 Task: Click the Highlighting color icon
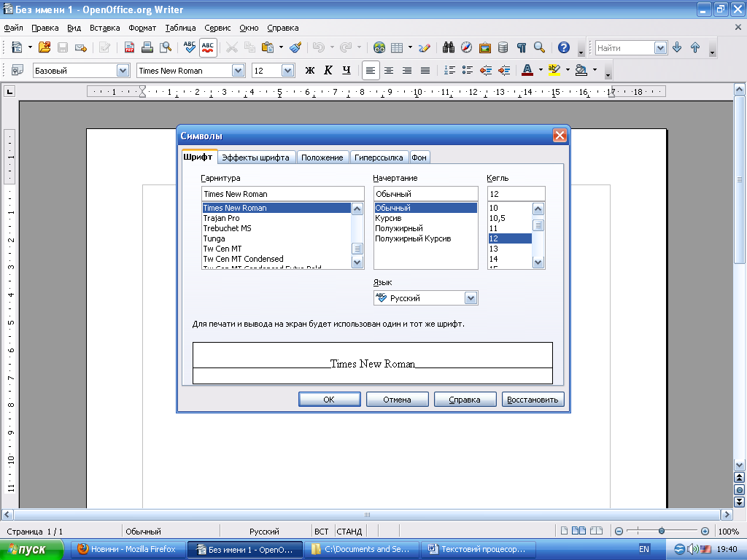pyautogui.click(x=554, y=71)
